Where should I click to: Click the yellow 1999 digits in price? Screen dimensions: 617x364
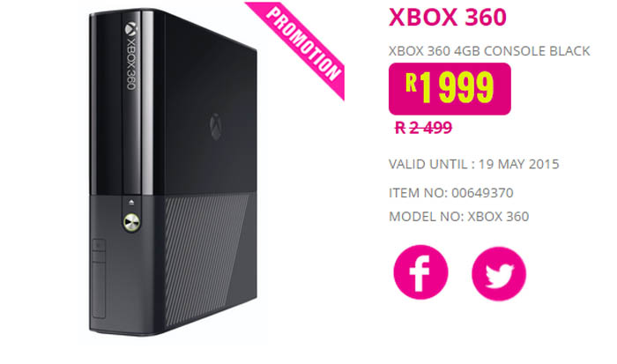(x=457, y=88)
